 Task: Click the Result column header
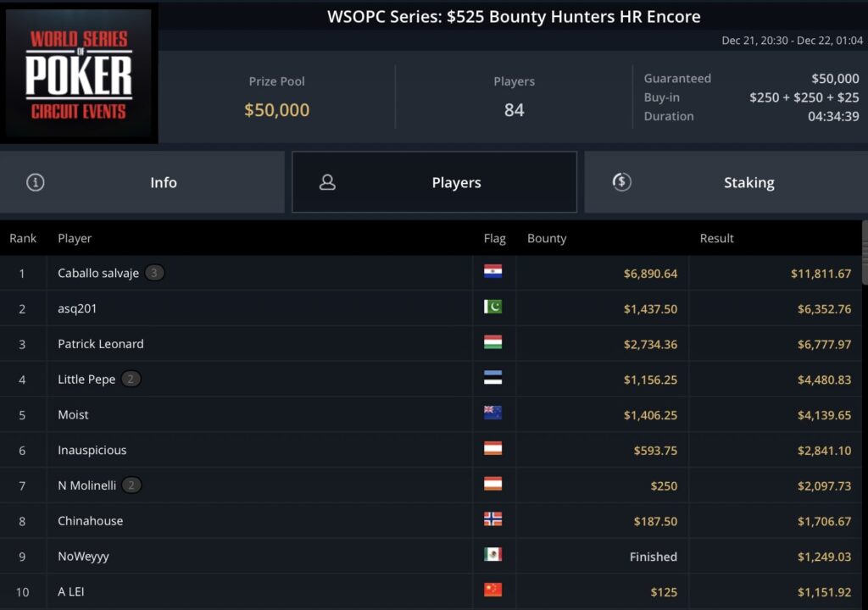coord(716,238)
